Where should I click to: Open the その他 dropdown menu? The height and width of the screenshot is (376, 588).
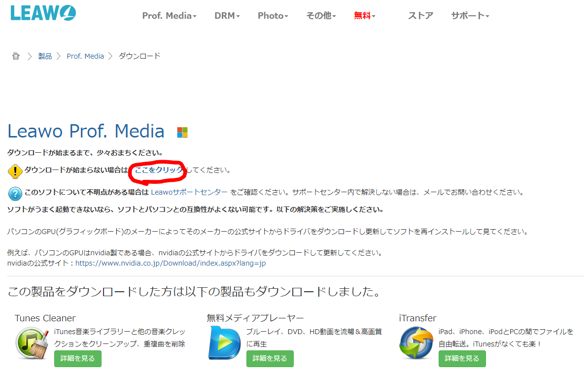coord(321,16)
